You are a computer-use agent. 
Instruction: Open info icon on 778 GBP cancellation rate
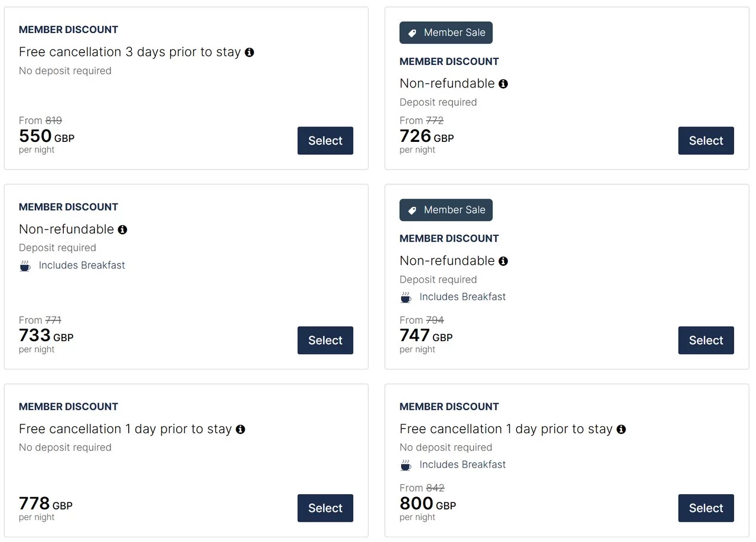[240, 430]
